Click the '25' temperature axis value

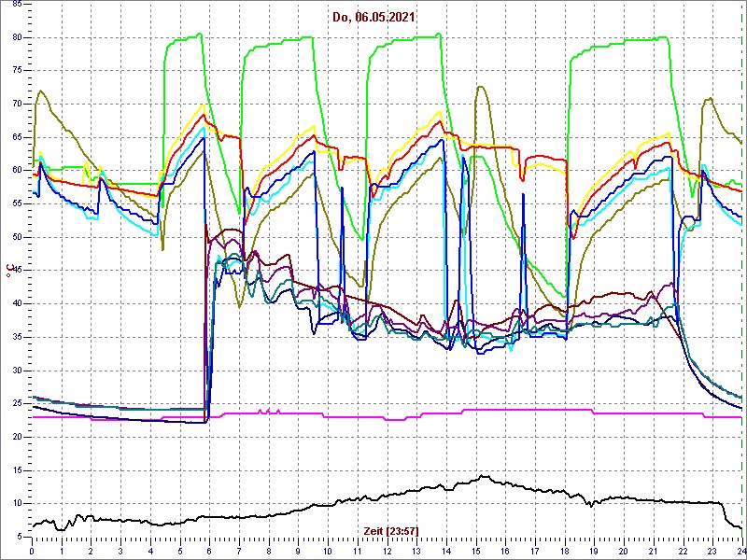[x=17, y=404]
